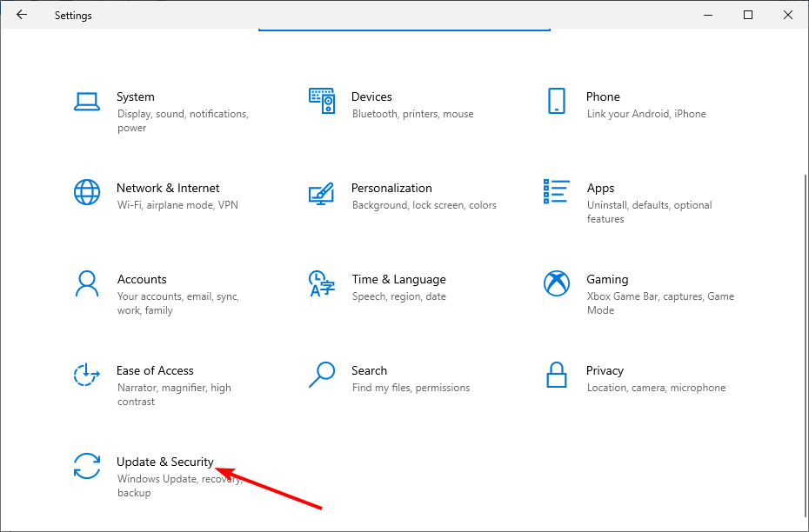Click "Xbox Game Bar, captures, Game Mode" text

click(x=660, y=303)
